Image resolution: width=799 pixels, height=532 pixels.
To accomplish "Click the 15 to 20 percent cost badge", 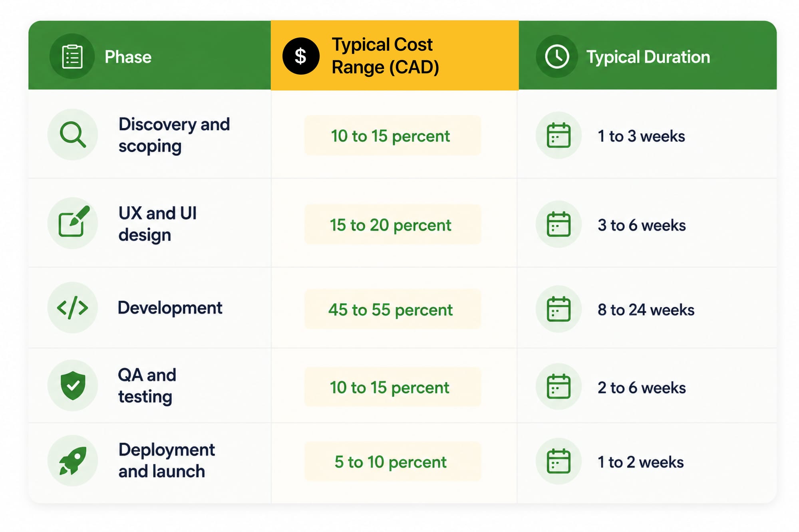I will coord(392,225).
